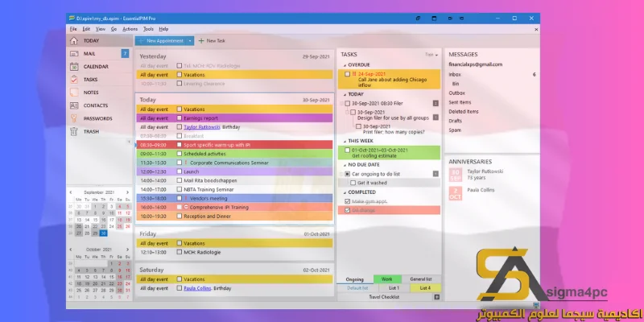Open the Tasks clipboard icon in sidebar
Viewport: 644px width, 322px height.
coord(74,79)
